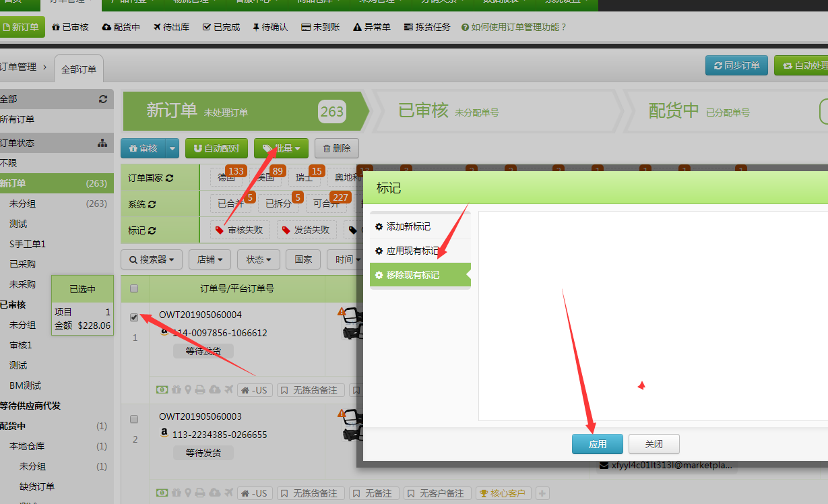Click airplane icon for order OWT201905060004

point(228,390)
